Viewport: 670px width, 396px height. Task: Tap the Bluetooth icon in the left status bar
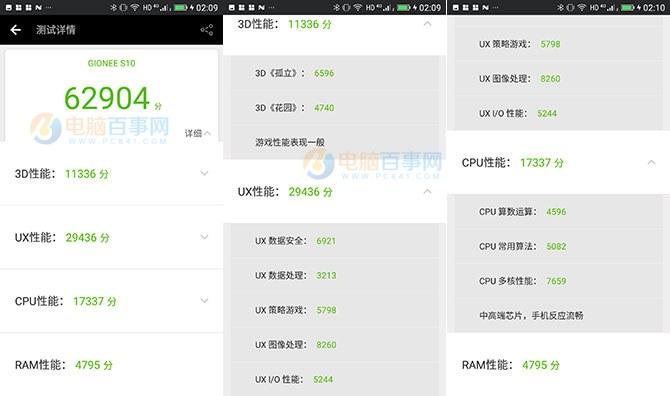(113, 8)
